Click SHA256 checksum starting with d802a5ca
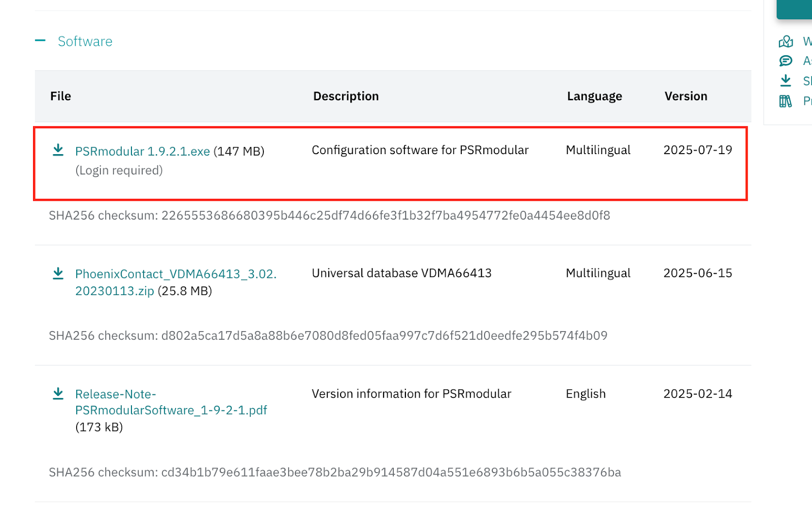The height and width of the screenshot is (506, 812). pyautogui.click(x=328, y=336)
